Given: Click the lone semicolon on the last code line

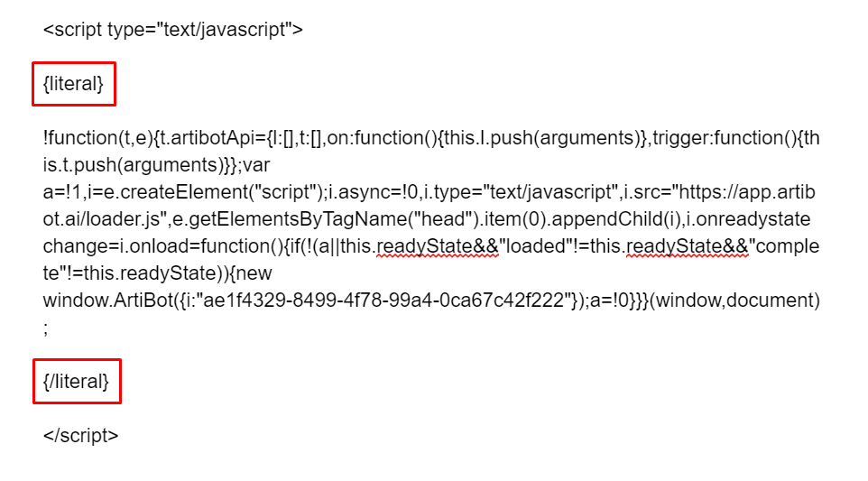Looking at the screenshot, I should (45, 328).
